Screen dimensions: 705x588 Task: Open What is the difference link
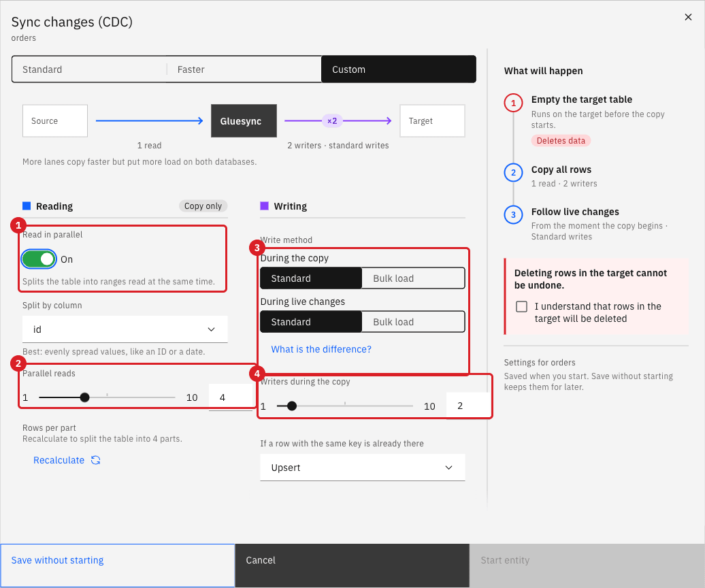coord(321,349)
